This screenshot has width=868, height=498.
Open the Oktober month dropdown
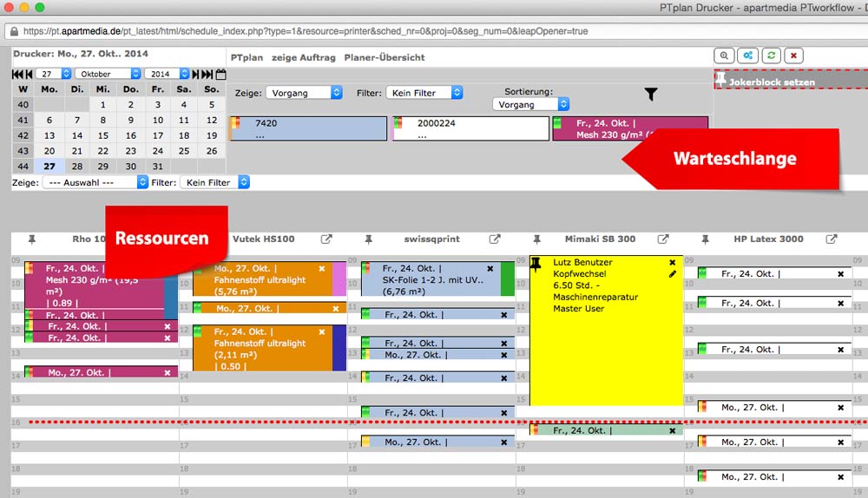point(108,74)
